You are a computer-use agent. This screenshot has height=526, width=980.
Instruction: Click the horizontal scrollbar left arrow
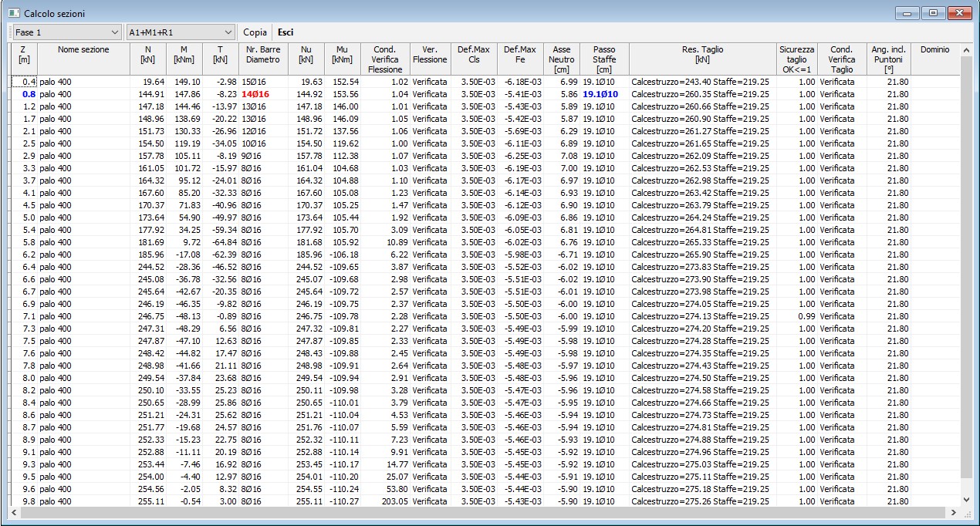pos(15,513)
